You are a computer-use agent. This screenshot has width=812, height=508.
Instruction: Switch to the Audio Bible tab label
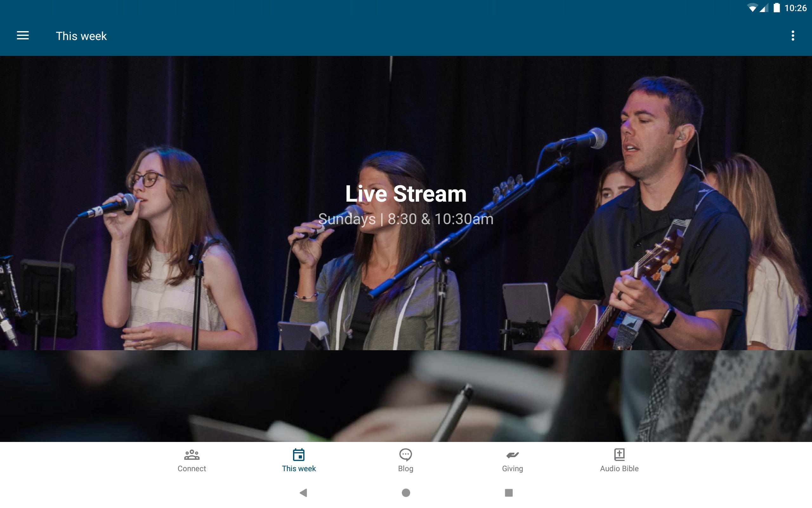[x=619, y=468]
